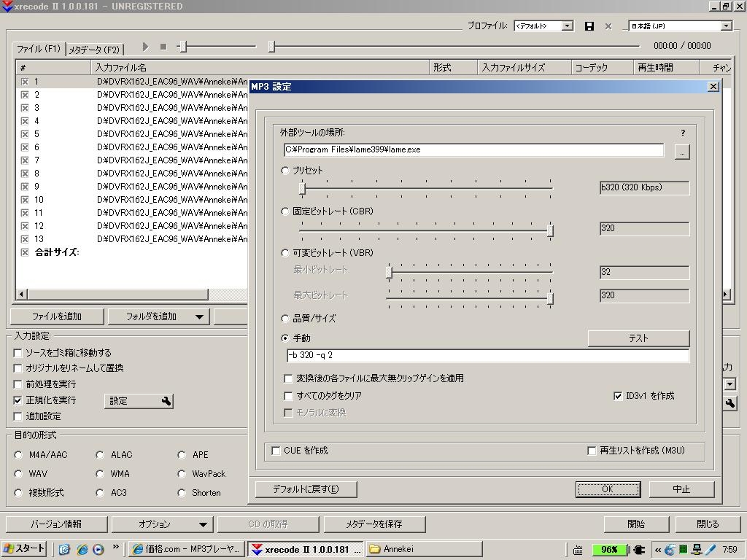This screenshot has width=747, height=560.
Task: Uncheck file row 5 checkbox
Action: click(x=25, y=134)
